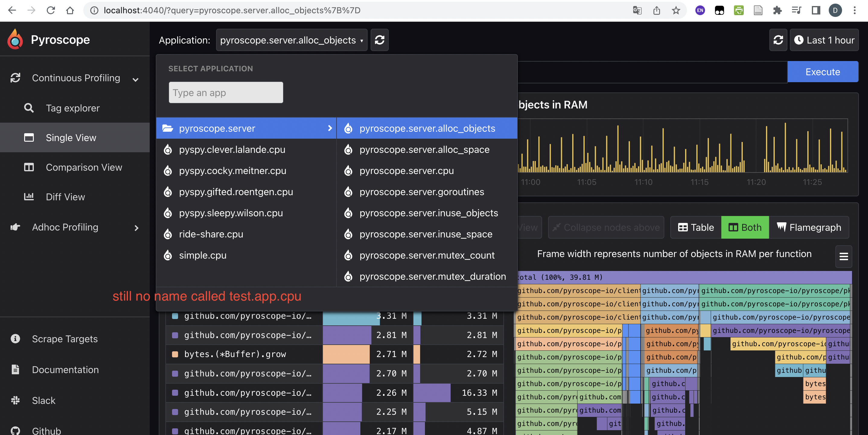This screenshot has height=435, width=868.
Task: Open the Last 1 hour time range picker
Action: [824, 40]
